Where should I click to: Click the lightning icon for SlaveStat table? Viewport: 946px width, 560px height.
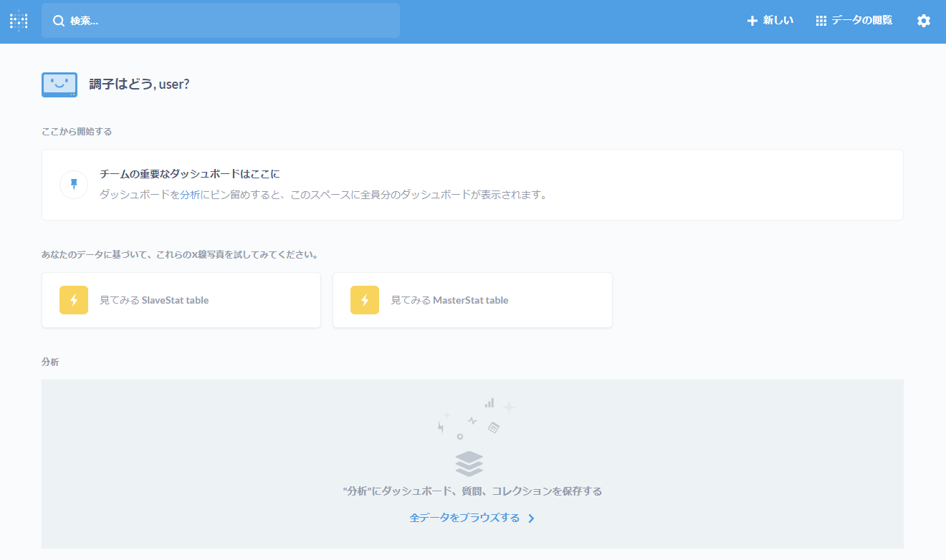74,300
